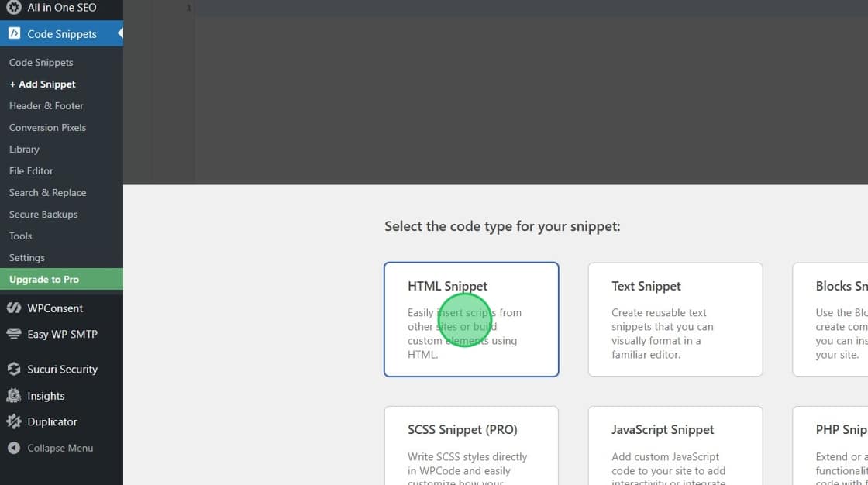This screenshot has width=868, height=485.
Task: Click the Upgrade to Pro link
Action: click(x=44, y=280)
